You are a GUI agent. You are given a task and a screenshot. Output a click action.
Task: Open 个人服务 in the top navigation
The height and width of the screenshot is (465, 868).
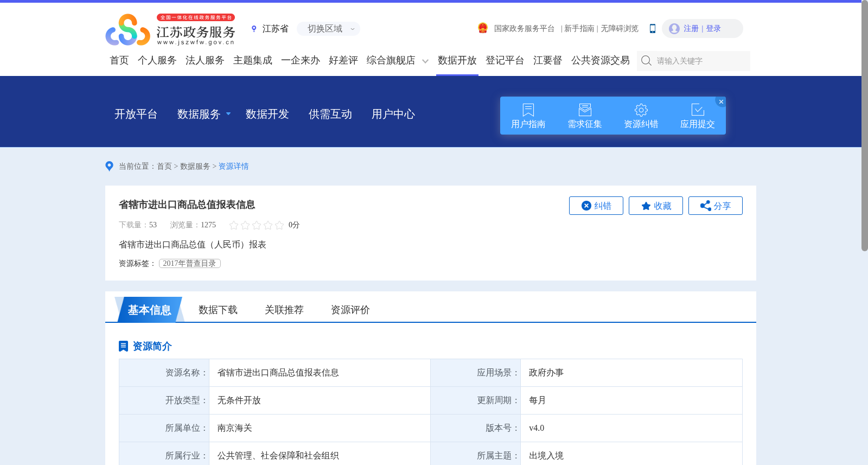tap(157, 60)
